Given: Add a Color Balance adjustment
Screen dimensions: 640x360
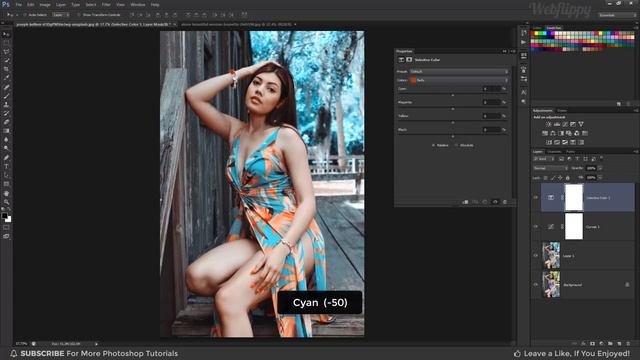Looking at the screenshot, I should pos(553,133).
